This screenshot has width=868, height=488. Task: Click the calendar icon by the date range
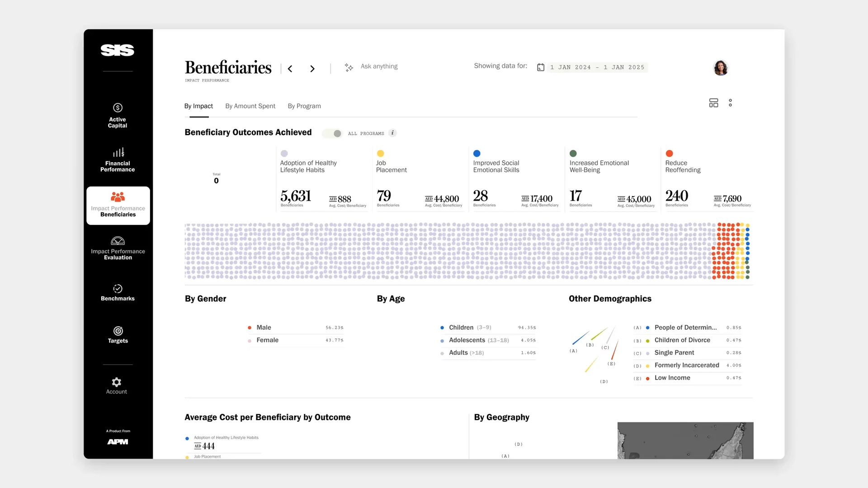(540, 67)
